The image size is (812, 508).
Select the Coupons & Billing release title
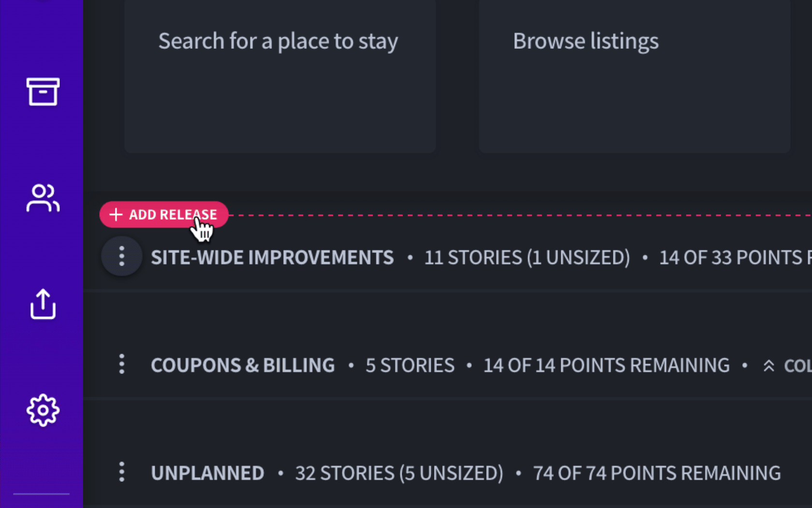tap(243, 365)
